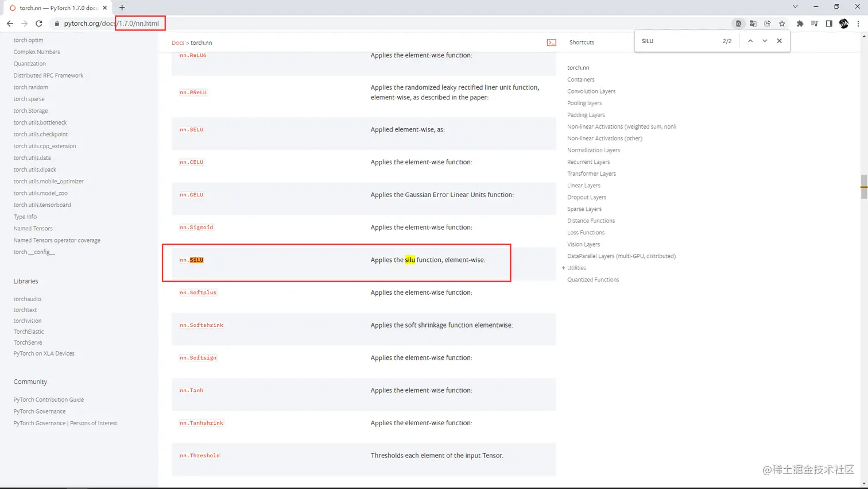This screenshot has height=489, width=868.
Task: Jump to Loss Functions shortcut
Action: click(x=586, y=233)
